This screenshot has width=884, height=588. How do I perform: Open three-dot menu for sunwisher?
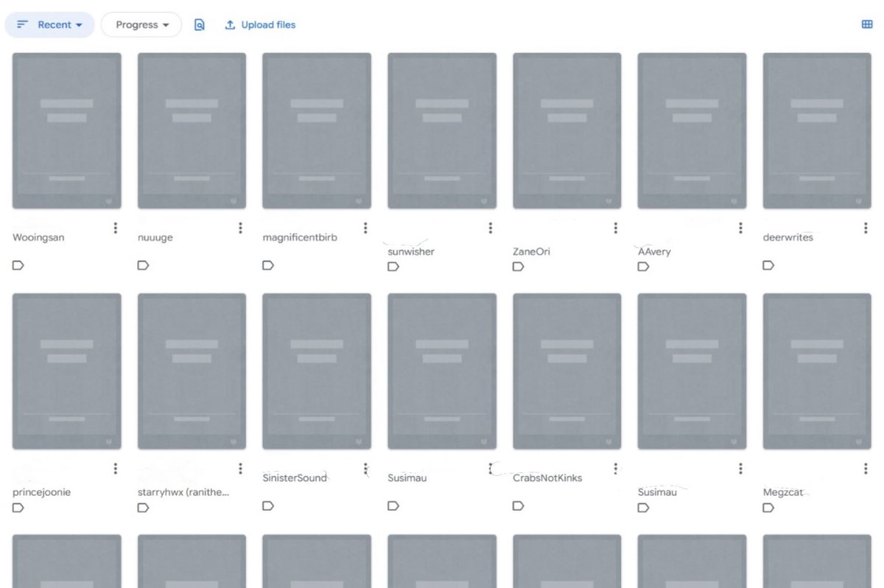point(491,228)
